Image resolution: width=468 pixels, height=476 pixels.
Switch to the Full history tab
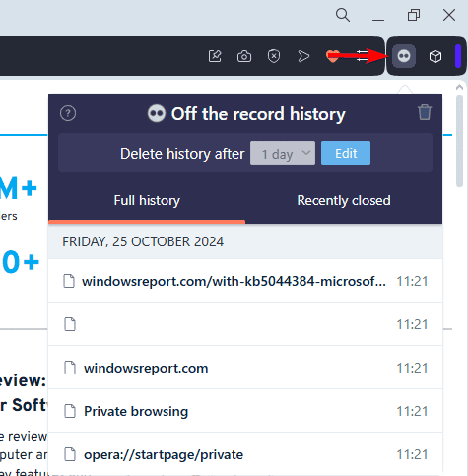coord(147,200)
